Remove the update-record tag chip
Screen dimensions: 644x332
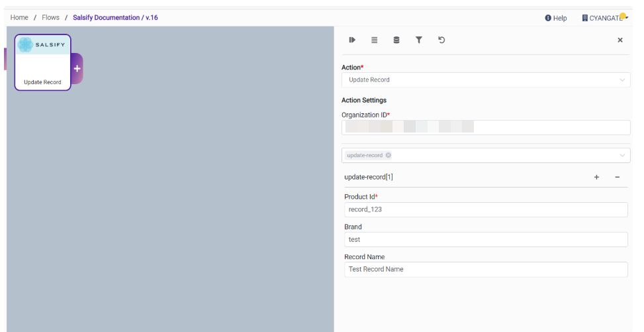tap(389, 155)
